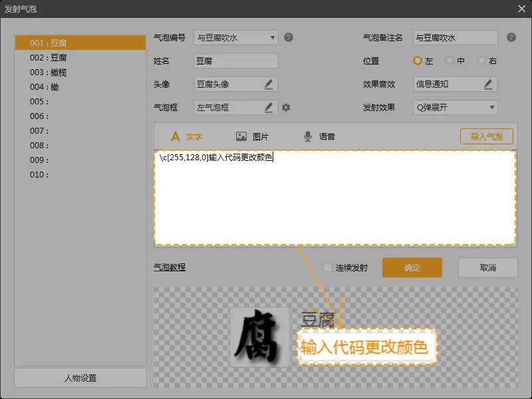Click pencil edit icon for 信息通知 sound
This screenshot has height=399, width=532.
pyautogui.click(x=488, y=84)
